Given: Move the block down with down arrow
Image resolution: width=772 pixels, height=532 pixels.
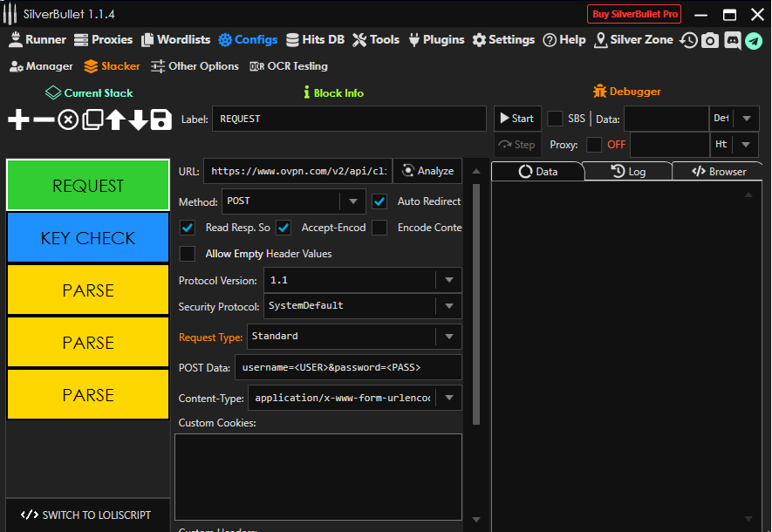Looking at the screenshot, I should pos(138,120).
